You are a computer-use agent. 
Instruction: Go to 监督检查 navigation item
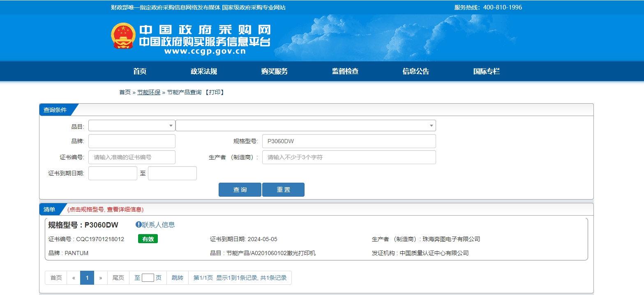[x=345, y=71]
